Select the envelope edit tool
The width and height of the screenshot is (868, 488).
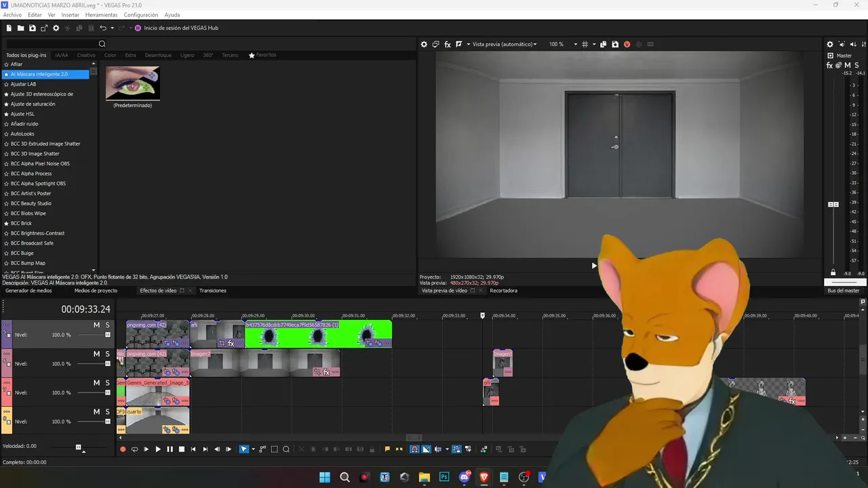[263, 449]
